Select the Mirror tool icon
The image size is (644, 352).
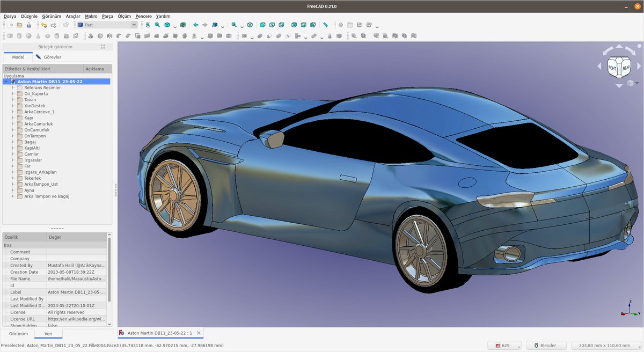(109, 36)
